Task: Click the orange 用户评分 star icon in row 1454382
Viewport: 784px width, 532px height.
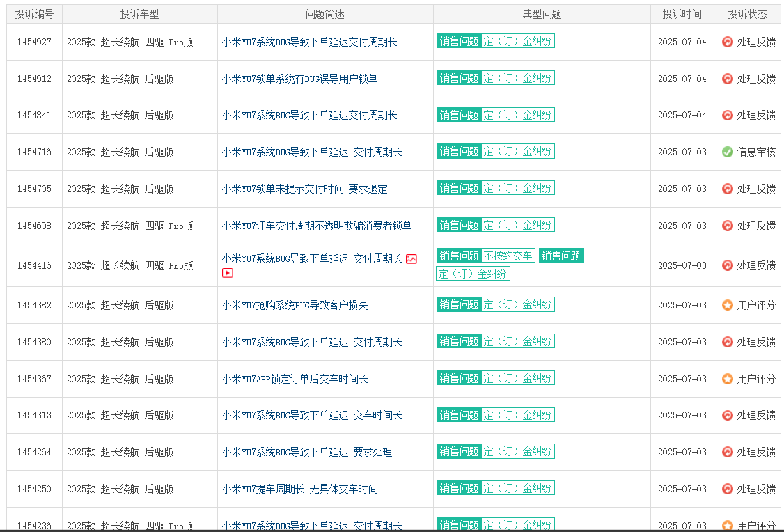Action: click(728, 305)
